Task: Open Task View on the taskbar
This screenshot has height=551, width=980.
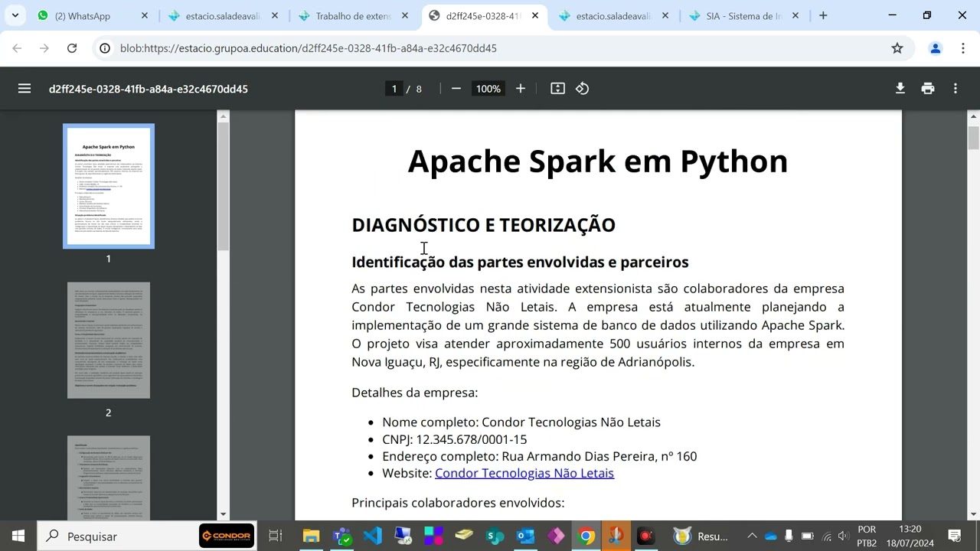Action: click(276, 536)
